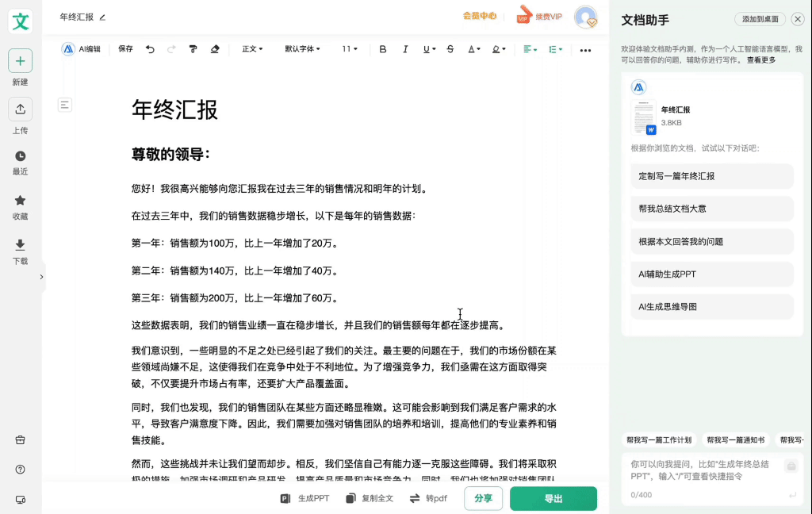The image size is (812, 514).
Task: Select the format painter tool
Action: click(193, 49)
